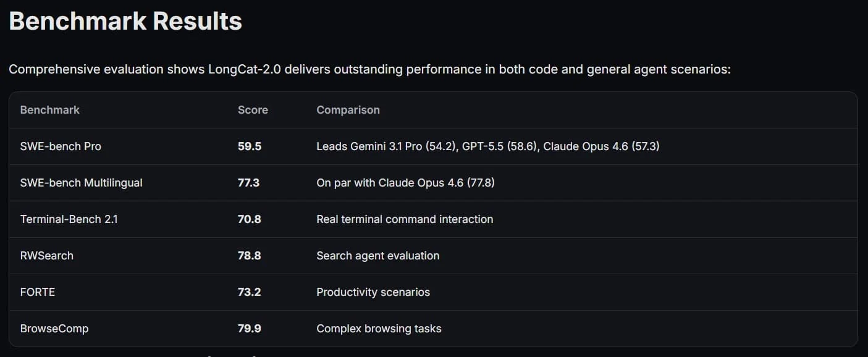Select the BrowseComp row label
Image resolution: width=868 pixels, height=357 pixels.
click(54, 329)
